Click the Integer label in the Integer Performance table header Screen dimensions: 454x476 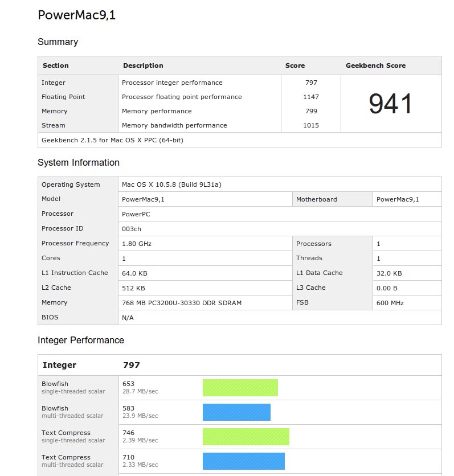point(59,365)
